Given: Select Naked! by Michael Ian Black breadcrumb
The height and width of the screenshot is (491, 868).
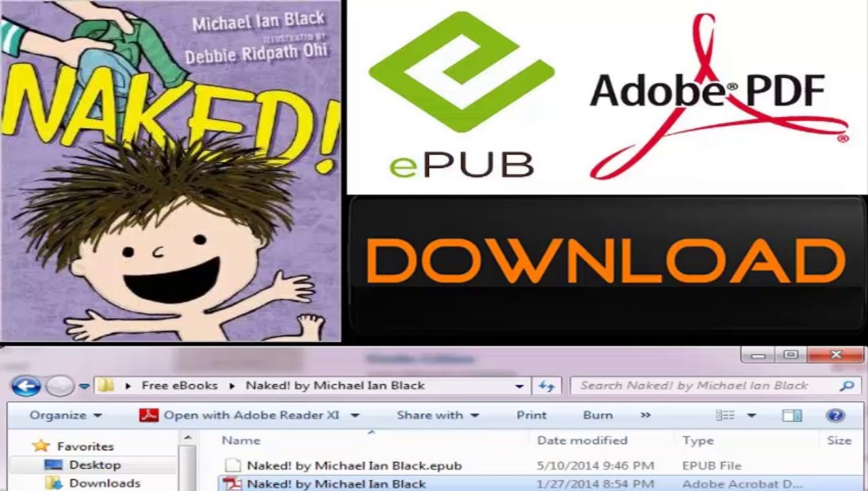Looking at the screenshot, I should click(x=335, y=385).
